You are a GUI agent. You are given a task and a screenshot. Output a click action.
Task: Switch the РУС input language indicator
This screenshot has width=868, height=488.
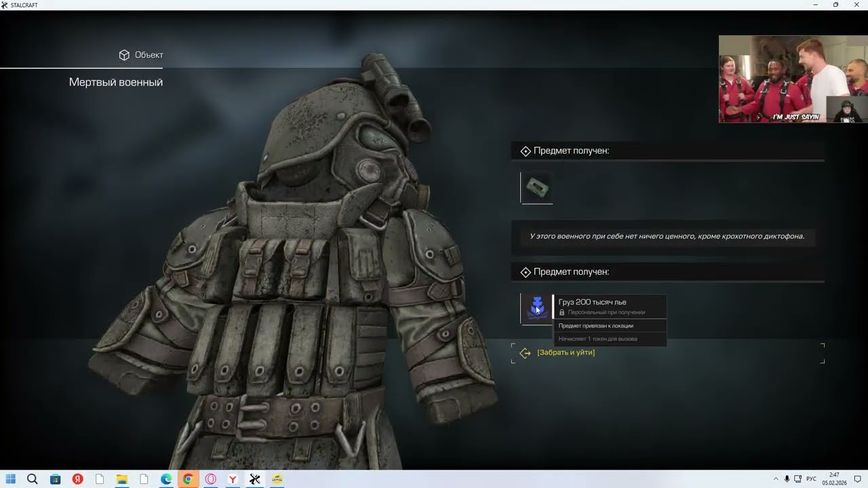tap(811, 479)
